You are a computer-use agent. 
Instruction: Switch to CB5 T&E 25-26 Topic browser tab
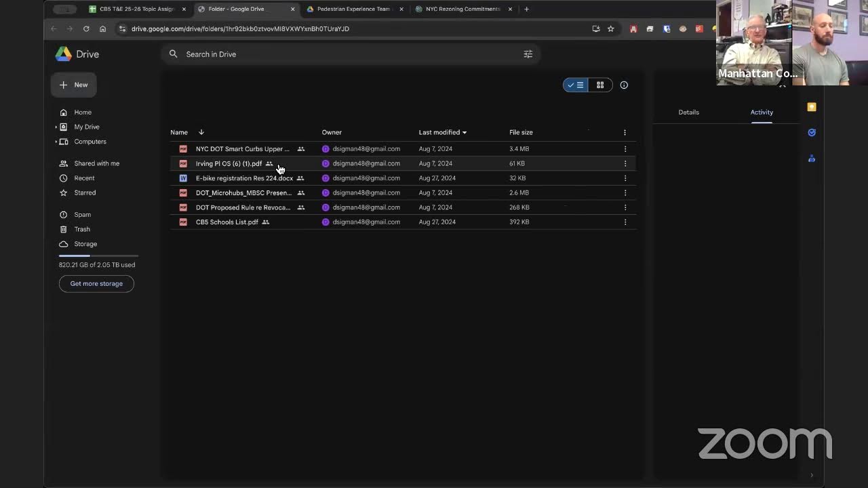[x=137, y=9]
